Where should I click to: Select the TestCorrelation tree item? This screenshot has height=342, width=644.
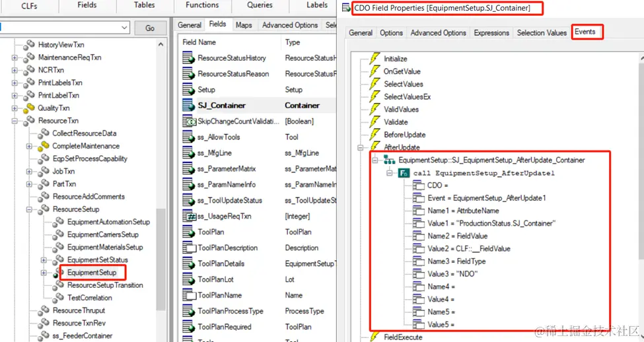[x=90, y=298]
